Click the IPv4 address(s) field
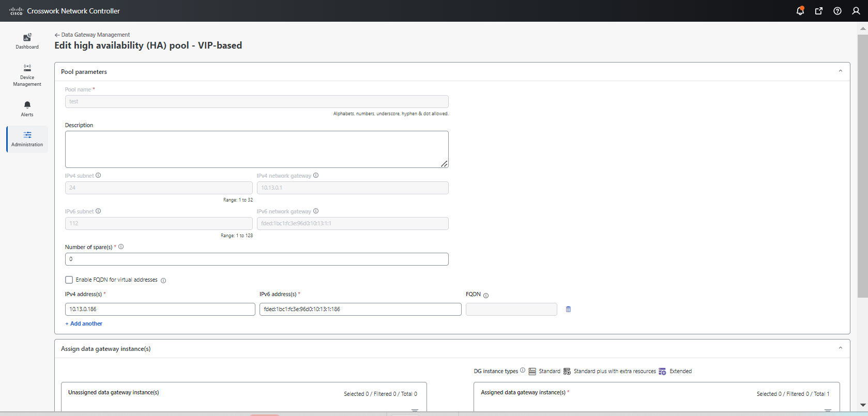This screenshot has height=416, width=868. 160,309
